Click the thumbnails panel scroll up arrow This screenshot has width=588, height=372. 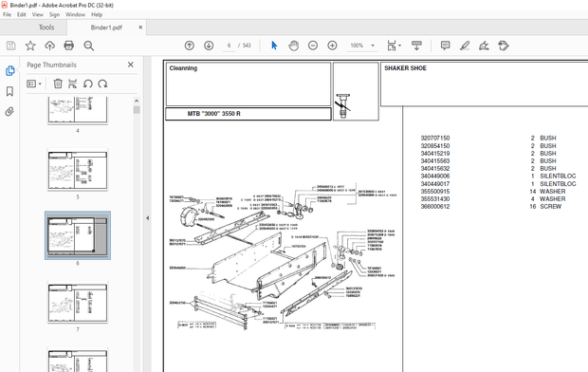coord(137,101)
